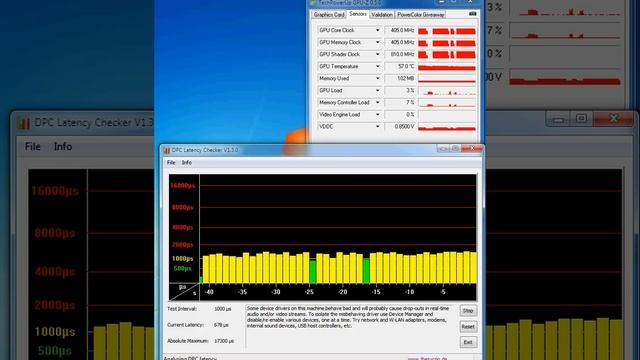This screenshot has height=360, width=640.
Task: Click the Absolute Maximum 17300 µs value
Action: tap(224, 341)
